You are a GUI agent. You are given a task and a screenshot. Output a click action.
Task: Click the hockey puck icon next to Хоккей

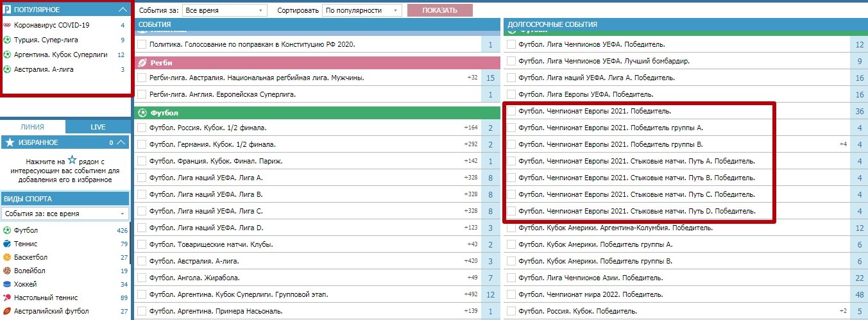tap(7, 284)
